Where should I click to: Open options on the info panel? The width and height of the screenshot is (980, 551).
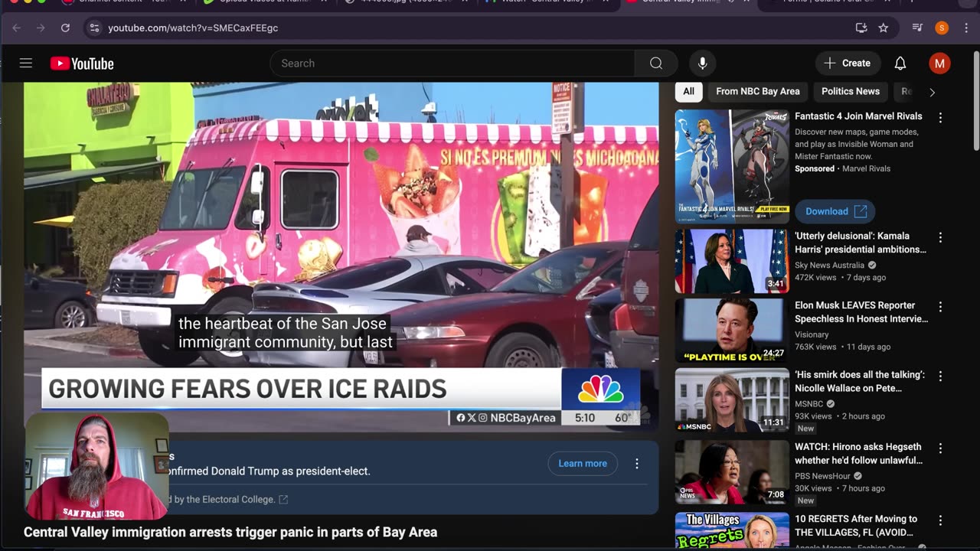click(636, 463)
